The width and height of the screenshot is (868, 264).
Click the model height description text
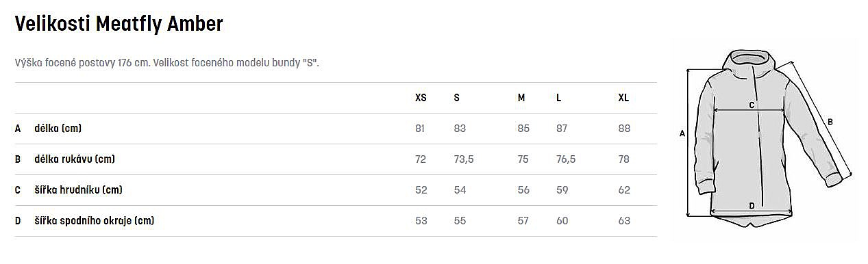pyautogui.click(x=167, y=63)
